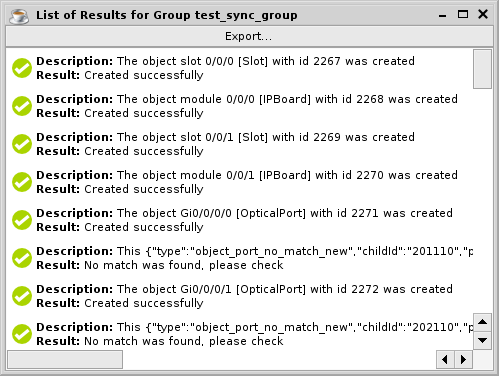Click the vertical scrollbar thumb

pyautogui.click(x=482, y=69)
